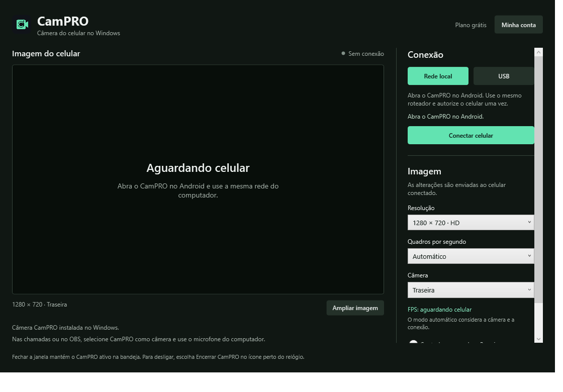Click the Câmera do celular no Windows subtitle
Screen dimensions: 563x392
[78, 33]
